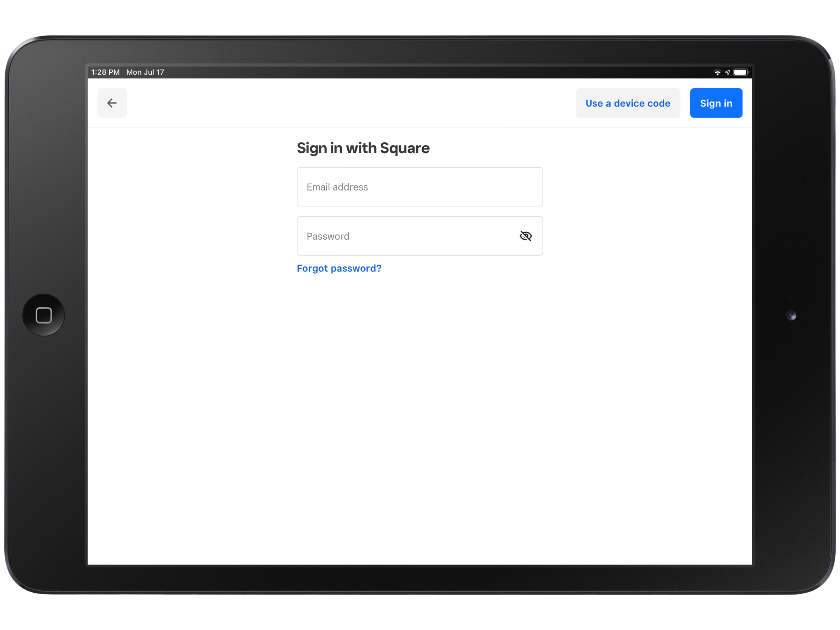Focus the Password input field
Screen dimensions: 840x630
point(404,236)
